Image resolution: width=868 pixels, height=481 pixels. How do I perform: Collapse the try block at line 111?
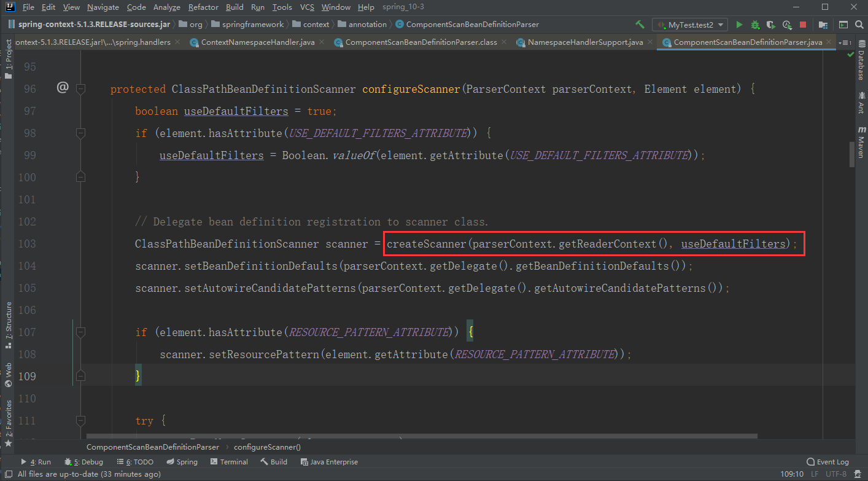(80, 421)
